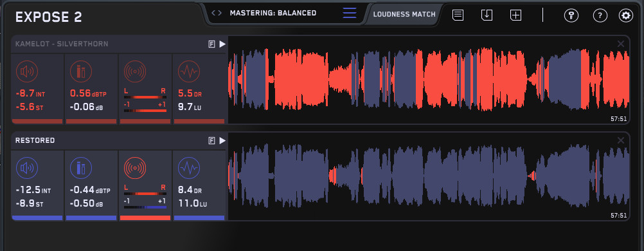Viewport: 644px width, 251px height.
Task: Click the 9.7 LU value
Action: click(x=190, y=107)
